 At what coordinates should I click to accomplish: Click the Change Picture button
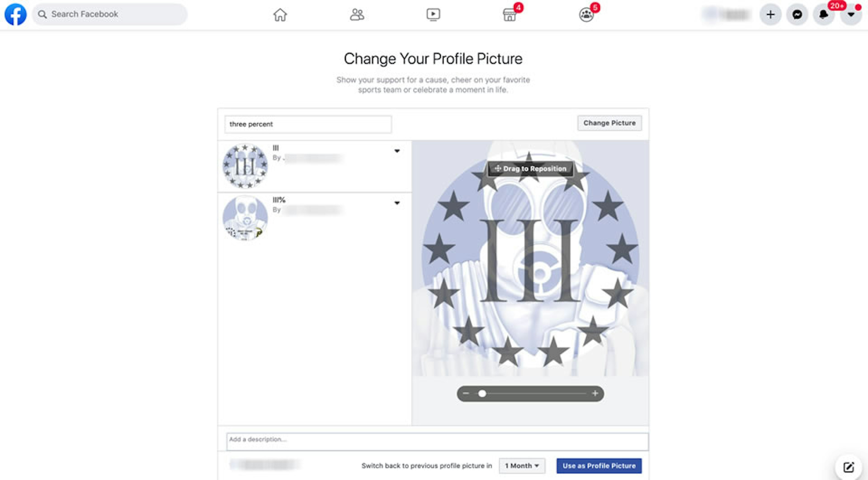pyautogui.click(x=609, y=123)
